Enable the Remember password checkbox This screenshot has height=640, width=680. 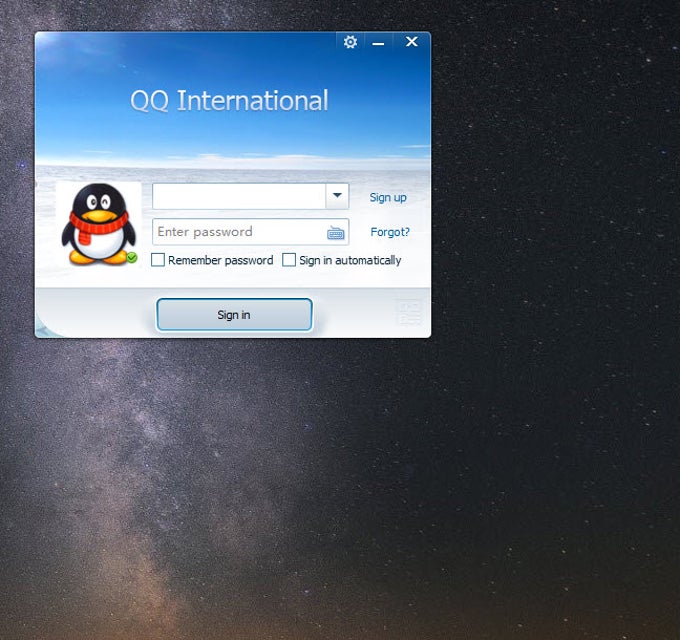158,260
